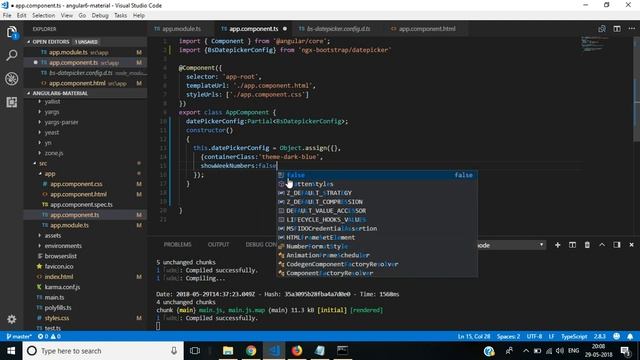This screenshot has height=360, width=640.
Task: Split the terminal panel
Action: [x=572, y=245]
